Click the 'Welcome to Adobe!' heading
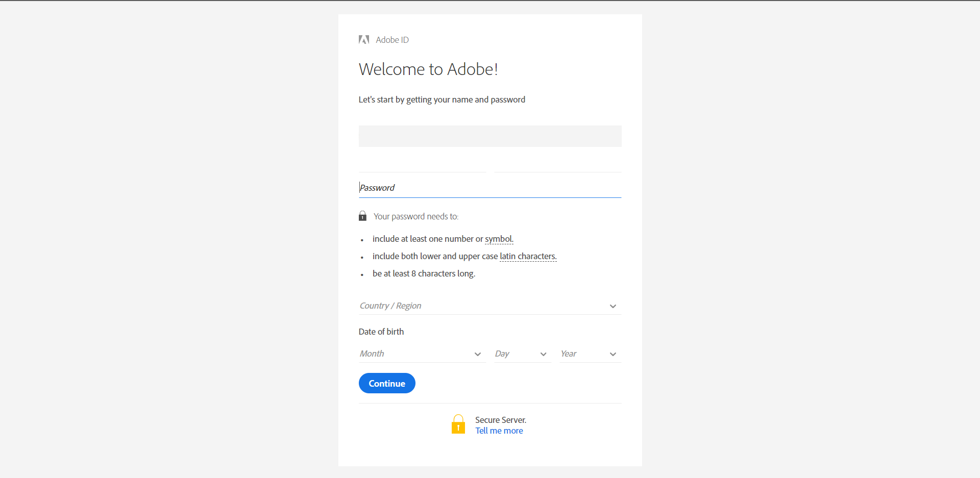Screen dimensions: 980x478 (x=428, y=69)
